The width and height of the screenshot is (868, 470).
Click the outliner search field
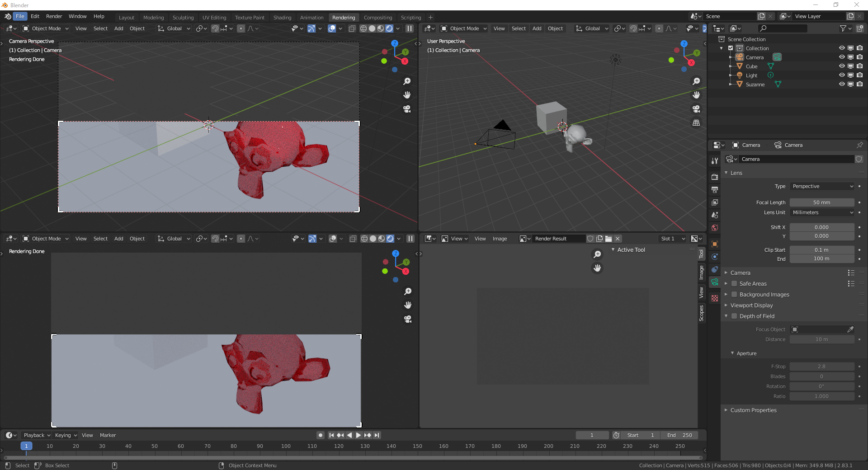pyautogui.click(x=783, y=28)
